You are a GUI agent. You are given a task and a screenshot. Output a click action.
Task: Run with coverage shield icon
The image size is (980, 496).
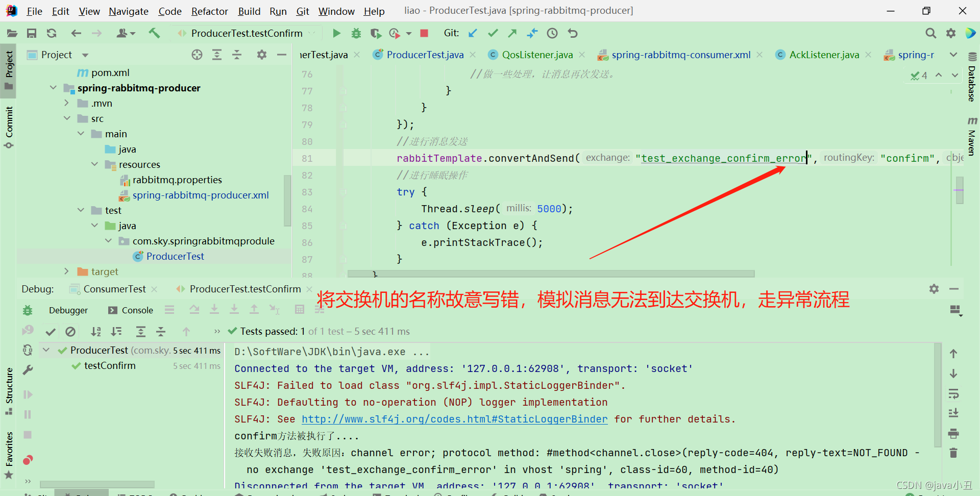click(x=376, y=33)
